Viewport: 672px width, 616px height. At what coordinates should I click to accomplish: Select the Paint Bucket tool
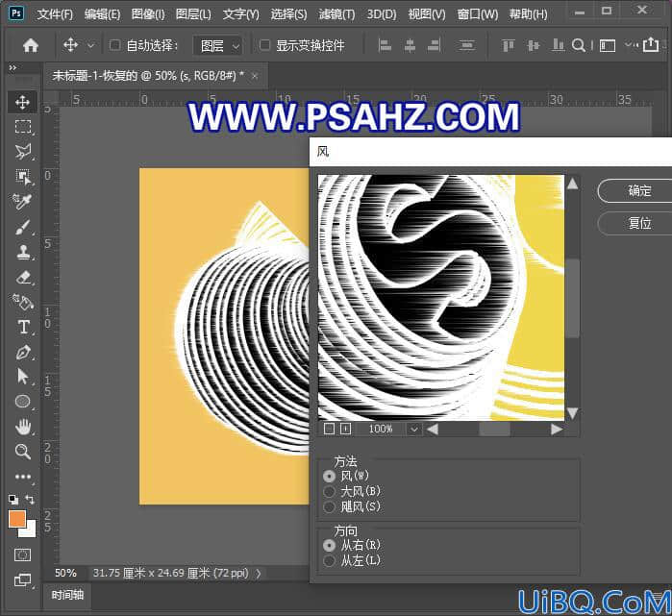[22, 302]
